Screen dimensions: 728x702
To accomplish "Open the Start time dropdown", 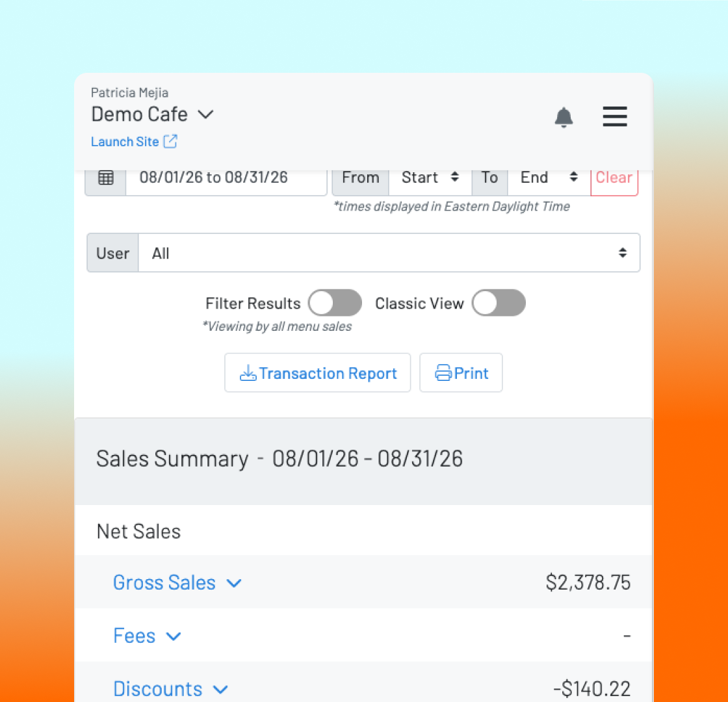I will pos(430,177).
